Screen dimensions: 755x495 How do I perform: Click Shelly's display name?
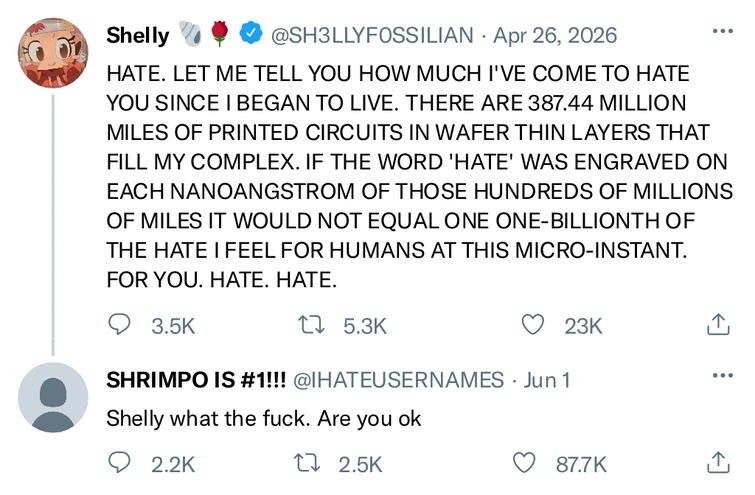tap(138, 36)
